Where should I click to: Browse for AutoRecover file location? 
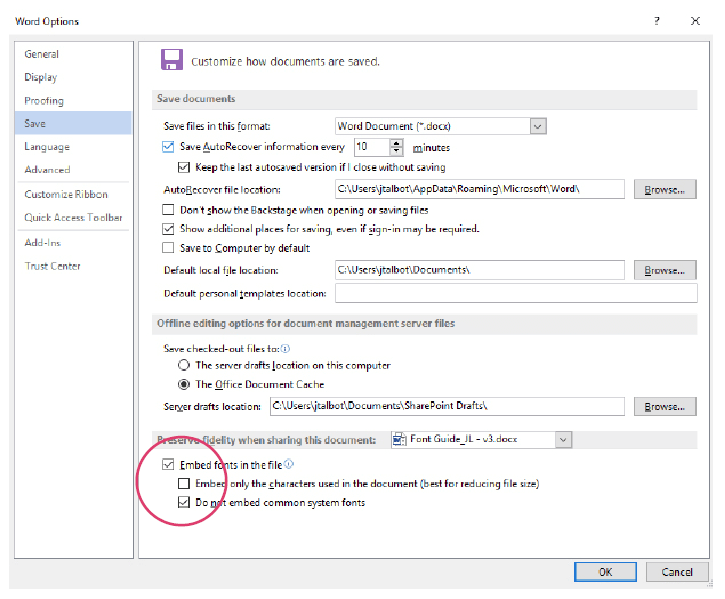665,189
